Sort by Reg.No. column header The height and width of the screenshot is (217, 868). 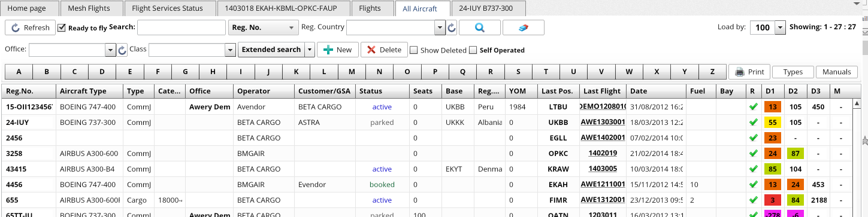tap(29, 91)
